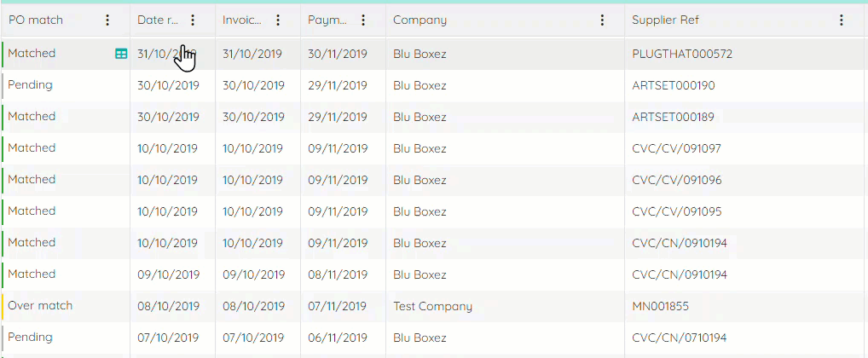Select the row with ref CVC/CN/0710194
Image resolution: width=868 pixels, height=358 pixels.
[434, 338]
